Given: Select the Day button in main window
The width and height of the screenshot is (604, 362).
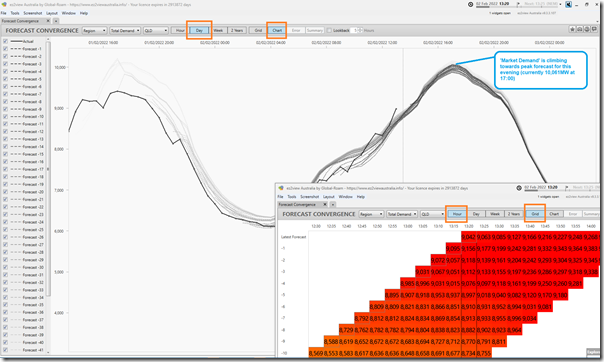Looking at the screenshot, I should [x=199, y=30].
